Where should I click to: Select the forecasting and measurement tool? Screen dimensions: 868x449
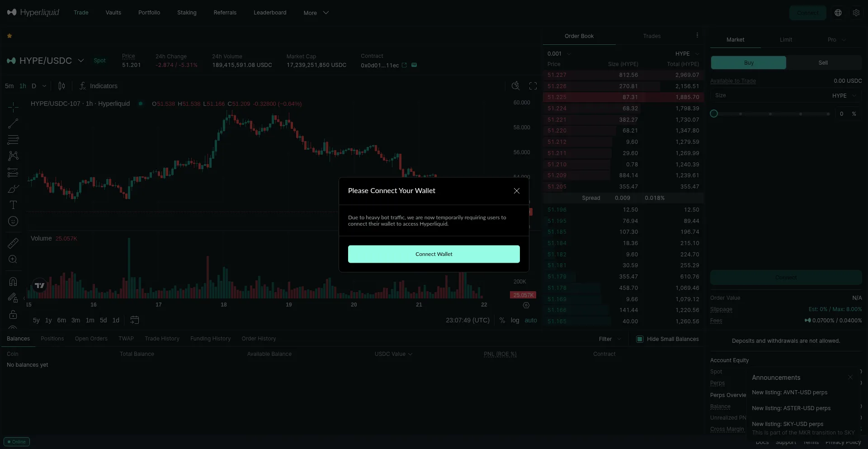coord(13,172)
